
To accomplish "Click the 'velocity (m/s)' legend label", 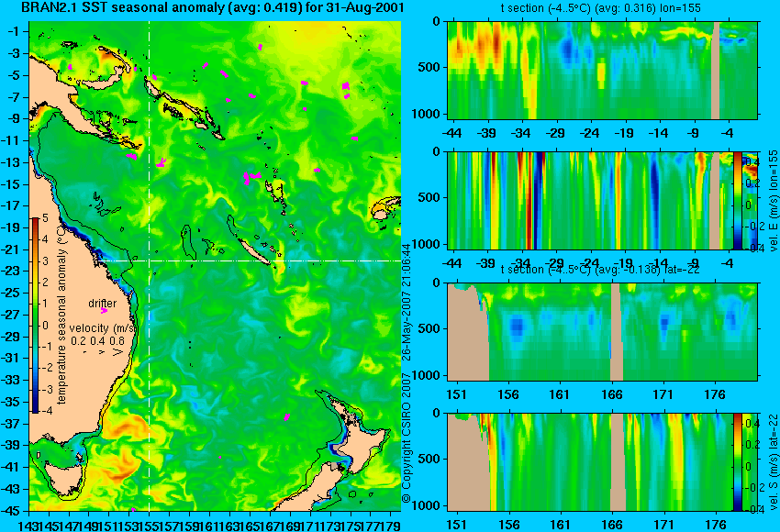I will tap(103, 328).
